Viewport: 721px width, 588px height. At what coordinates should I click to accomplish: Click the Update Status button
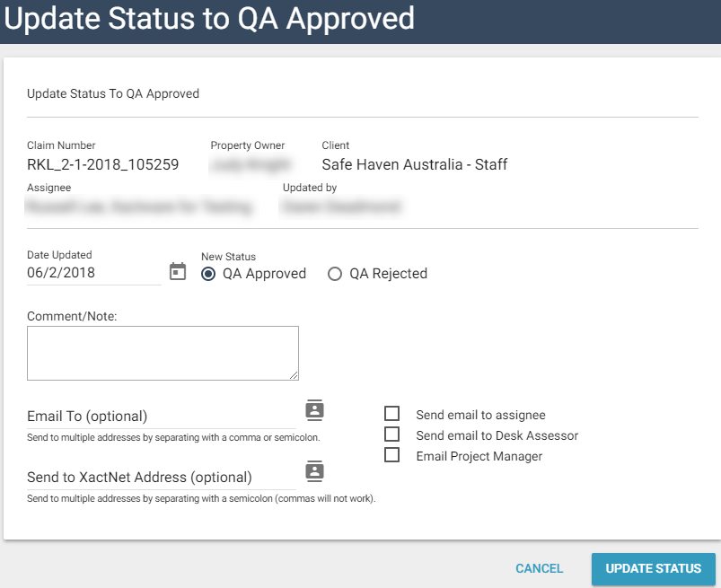[653, 568]
